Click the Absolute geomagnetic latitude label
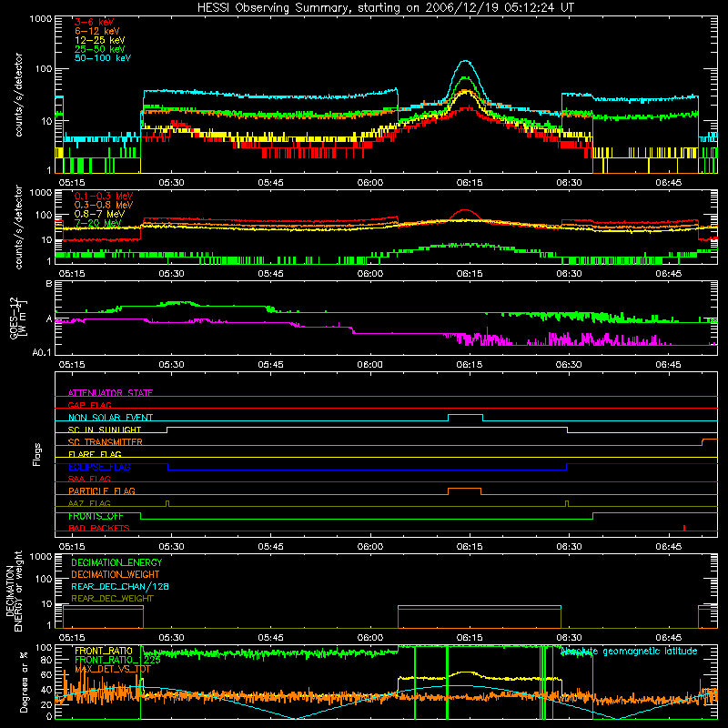This screenshot has width=728, height=728. [x=629, y=651]
